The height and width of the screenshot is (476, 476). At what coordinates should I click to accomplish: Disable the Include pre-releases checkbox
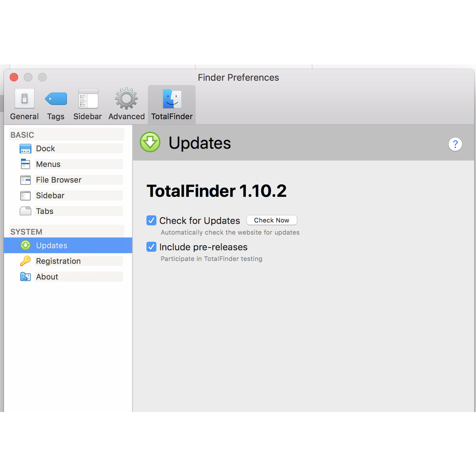click(x=151, y=247)
